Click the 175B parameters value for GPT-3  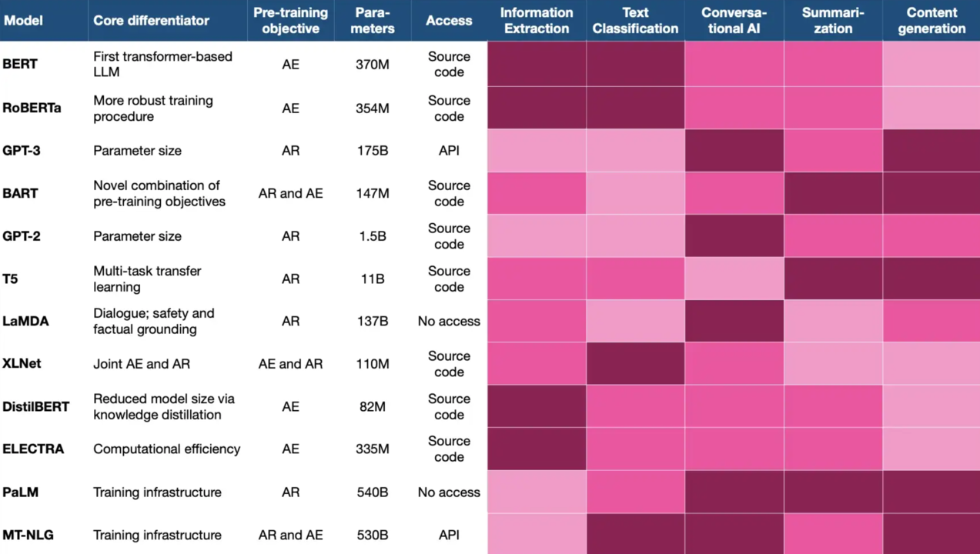pyautogui.click(x=373, y=151)
